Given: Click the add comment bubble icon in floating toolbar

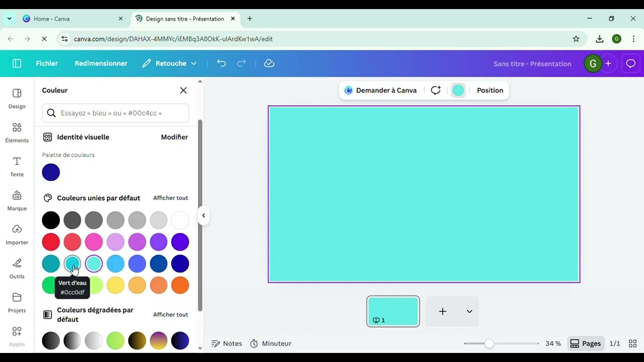Looking at the screenshot, I should pyautogui.click(x=436, y=90).
